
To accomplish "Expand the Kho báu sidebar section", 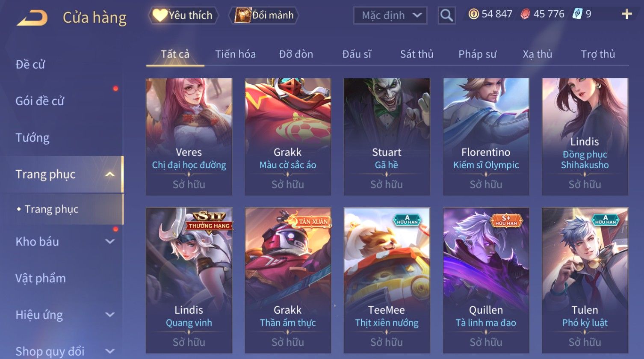I will click(x=110, y=241).
